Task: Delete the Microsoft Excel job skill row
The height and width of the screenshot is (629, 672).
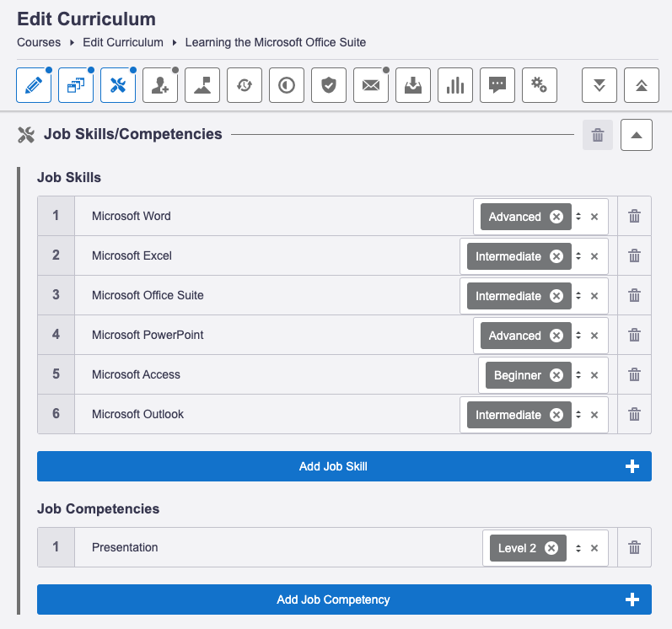Action: pyautogui.click(x=635, y=256)
